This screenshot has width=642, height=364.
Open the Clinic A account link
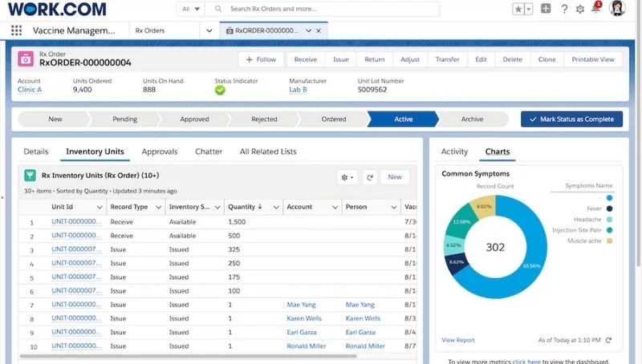tap(30, 90)
